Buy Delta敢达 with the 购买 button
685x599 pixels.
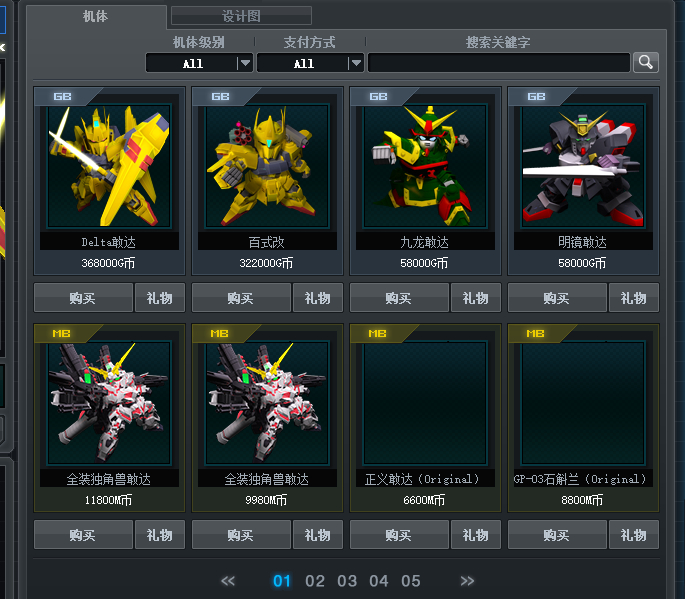coord(83,298)
